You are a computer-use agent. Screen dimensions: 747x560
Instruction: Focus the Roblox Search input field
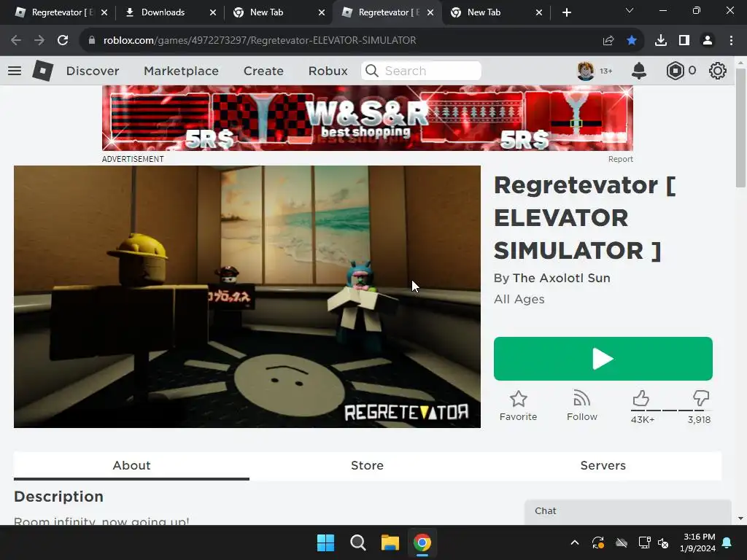click(421, 71)
